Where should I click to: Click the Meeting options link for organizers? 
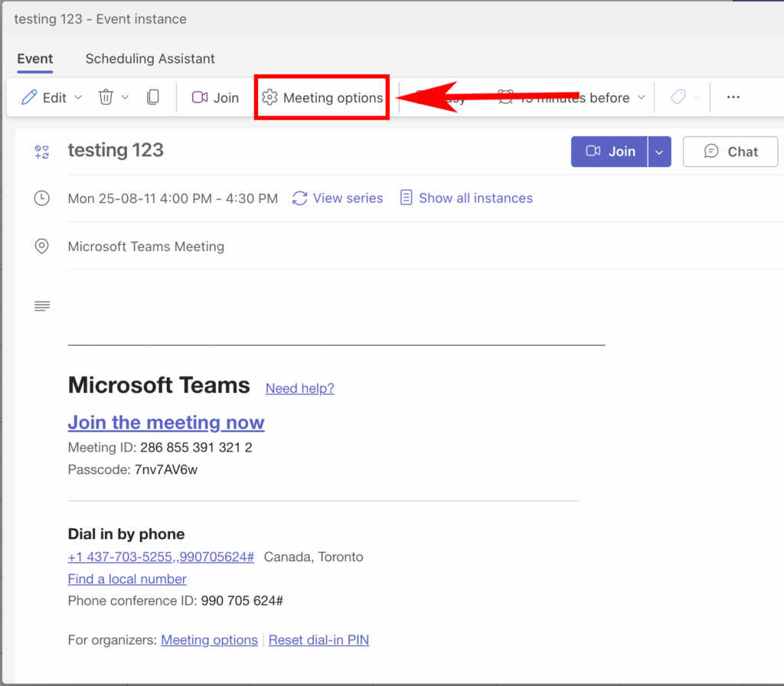(x=210, y=640)
